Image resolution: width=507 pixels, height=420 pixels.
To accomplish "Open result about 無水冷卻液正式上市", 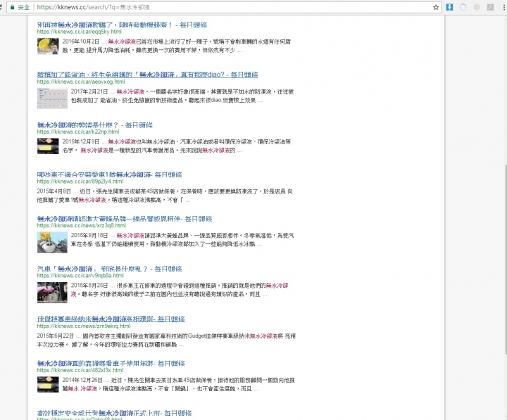I will [114, 413].
